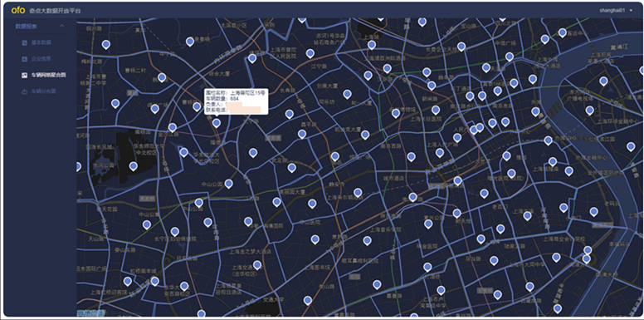Click the ofo logo in header
The height and width of the screenshot is (320, 644).
pyautogui.click(x=18, y=11)
